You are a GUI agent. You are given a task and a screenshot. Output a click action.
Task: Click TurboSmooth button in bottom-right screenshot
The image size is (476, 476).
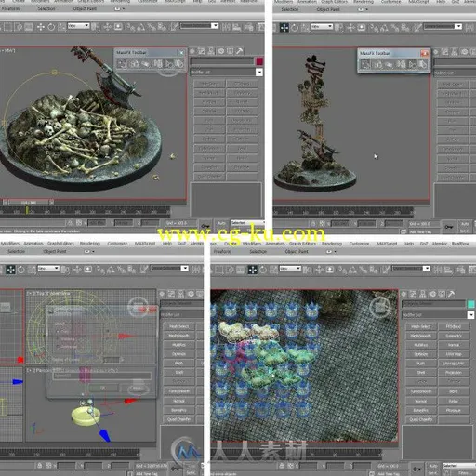pyautogui.click(x=421, y=391)
